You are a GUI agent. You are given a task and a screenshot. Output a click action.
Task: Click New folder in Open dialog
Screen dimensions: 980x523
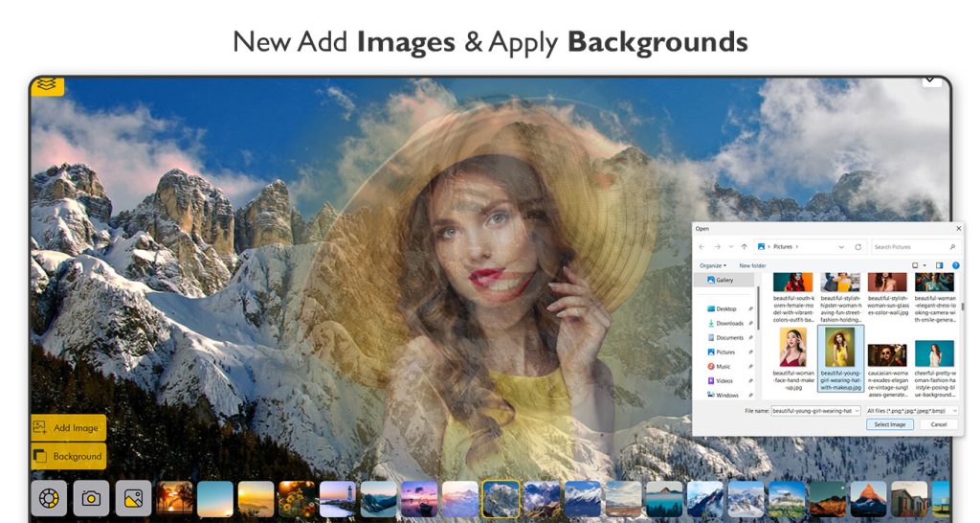tap(752, 266)
